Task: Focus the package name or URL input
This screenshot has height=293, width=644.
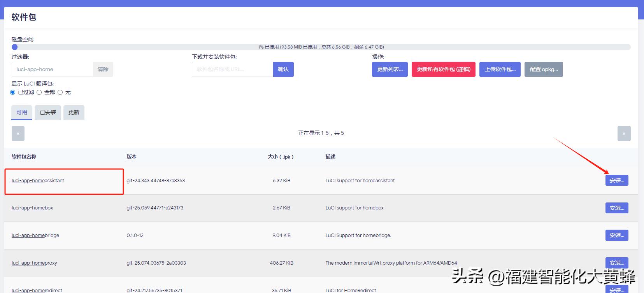Action: [x=232, y=69]
